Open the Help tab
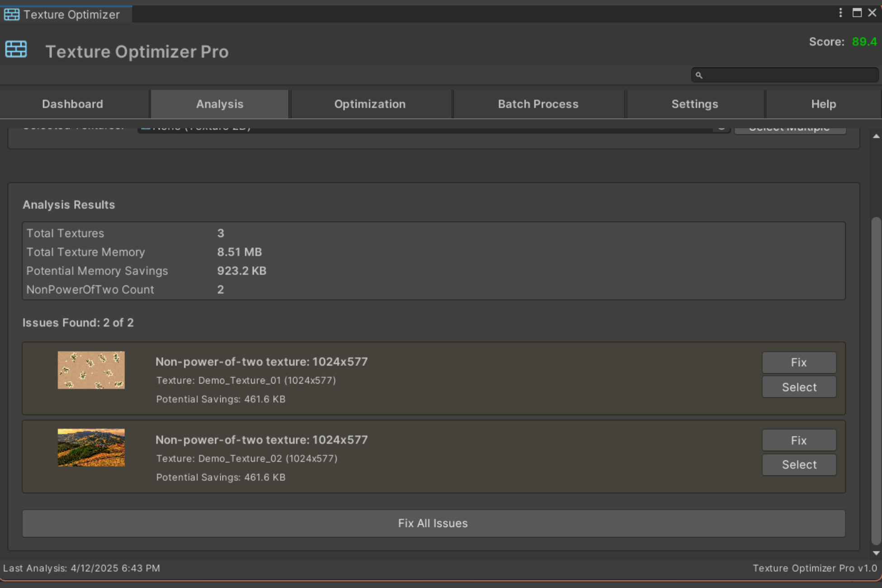This screenshot has width=882, height=588. coord(824,104)
